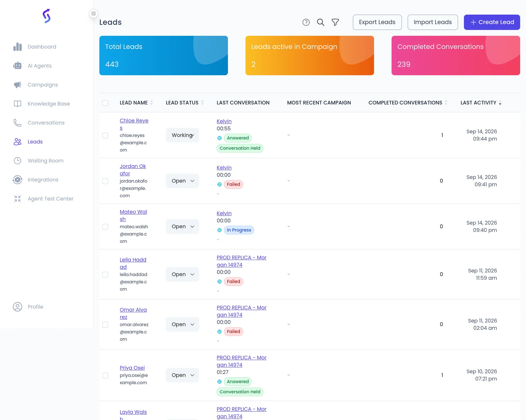Open Mateo Walsh Open status dropdown

tap(182, 226)
